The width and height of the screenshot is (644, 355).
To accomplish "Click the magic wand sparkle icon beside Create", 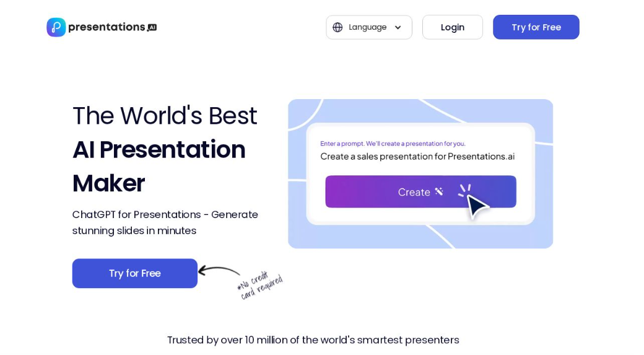I will tap(439, 191).
